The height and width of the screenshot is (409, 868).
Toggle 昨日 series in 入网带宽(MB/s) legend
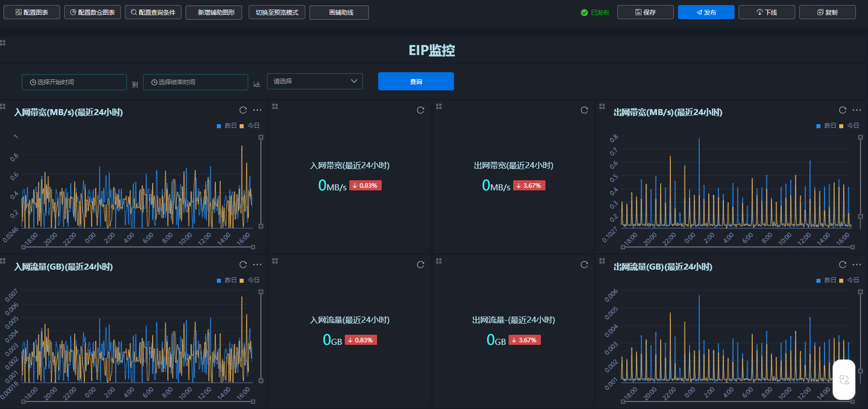point(226,126)
